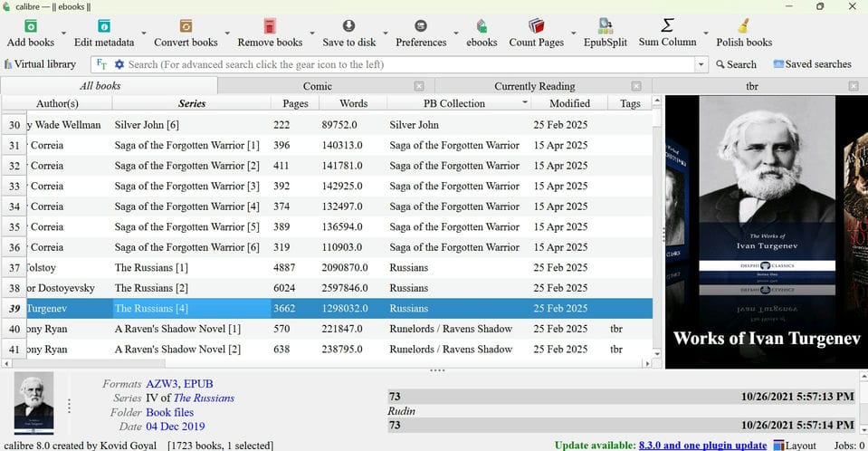Screen dimensions: 868x451
Task: Close the Comic virtual library tab
Action: (x=419, y=86)
